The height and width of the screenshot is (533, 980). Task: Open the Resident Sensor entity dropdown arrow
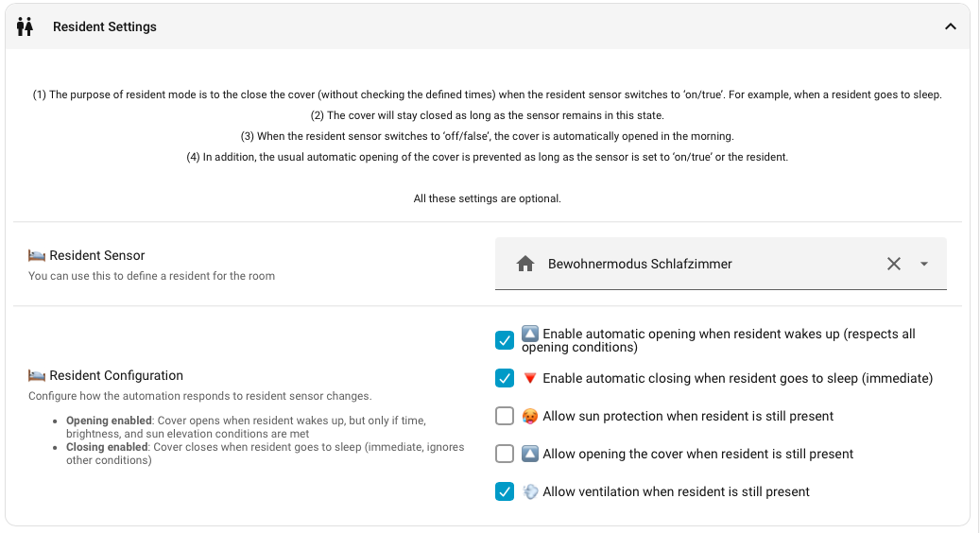pos(923,264)
